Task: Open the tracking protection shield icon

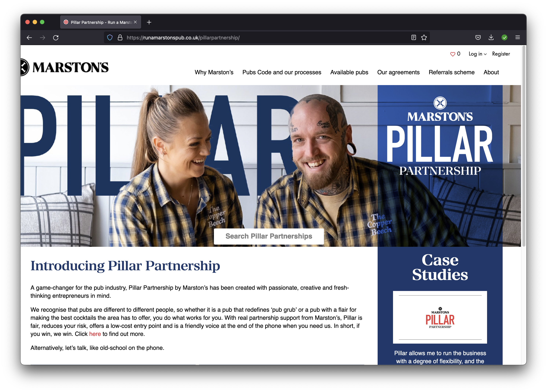Action: pos(110,38)
